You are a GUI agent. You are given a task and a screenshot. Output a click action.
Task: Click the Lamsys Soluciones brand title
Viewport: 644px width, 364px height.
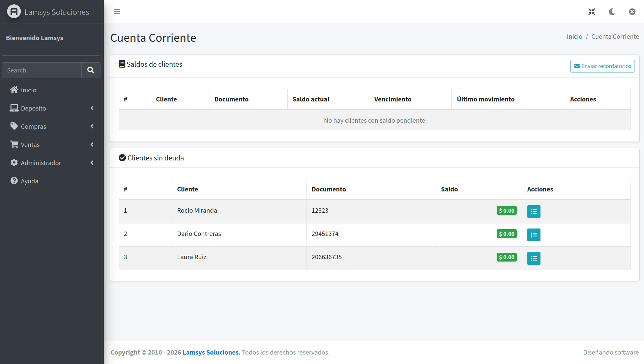point(57,12)
